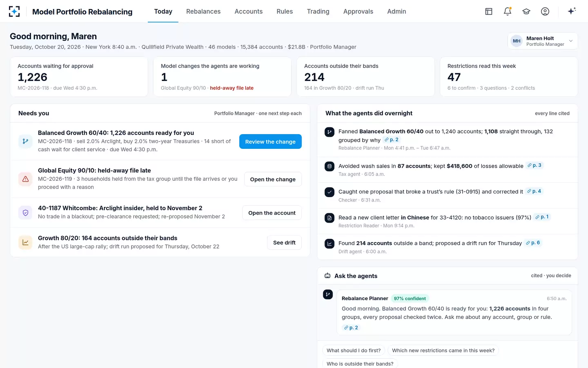
Task: Click the Open the change button
Action: 273,179
